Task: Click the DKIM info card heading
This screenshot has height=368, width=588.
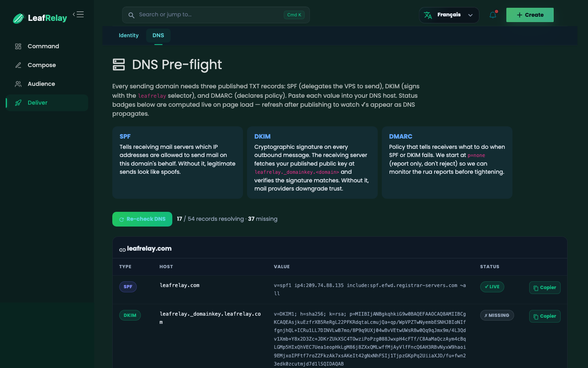Action: 262,137
